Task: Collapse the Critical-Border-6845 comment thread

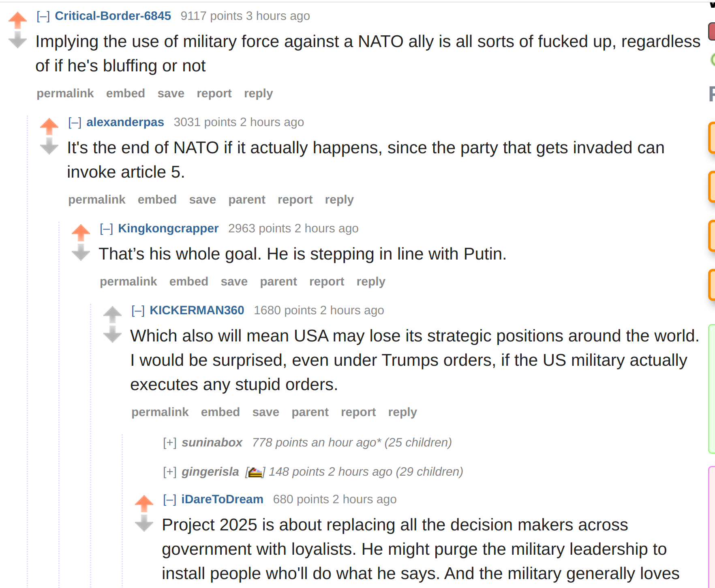Action: [x=43, y=16]
